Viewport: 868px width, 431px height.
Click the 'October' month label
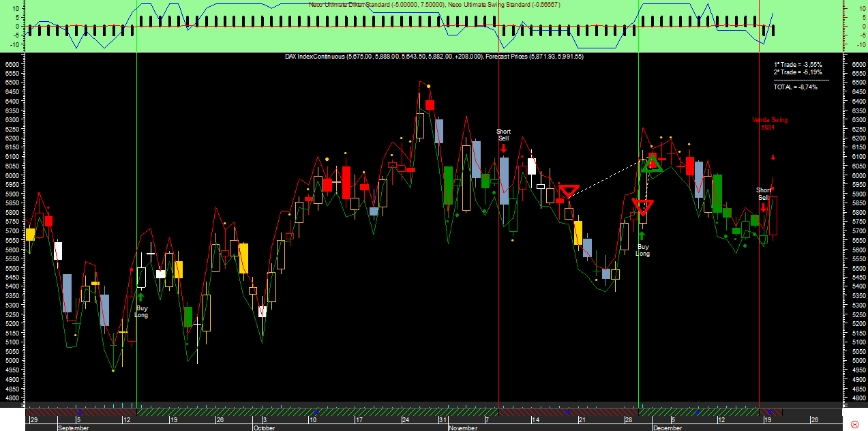pos(264,428)
